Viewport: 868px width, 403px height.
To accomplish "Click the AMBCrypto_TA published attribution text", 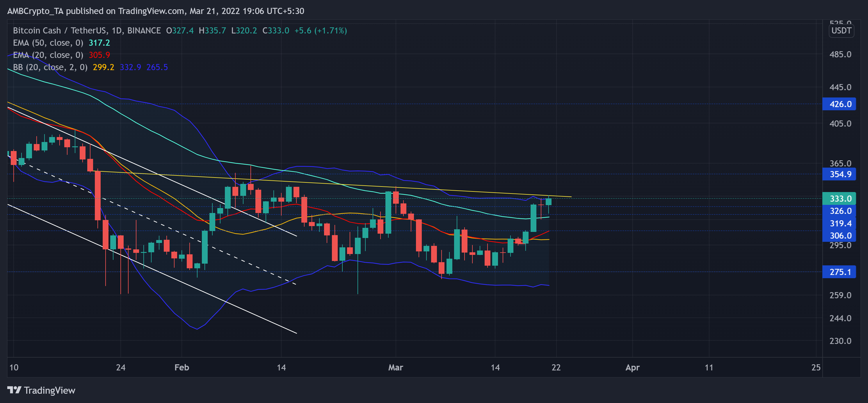I will pyautogui.click(x=155, y=11).
